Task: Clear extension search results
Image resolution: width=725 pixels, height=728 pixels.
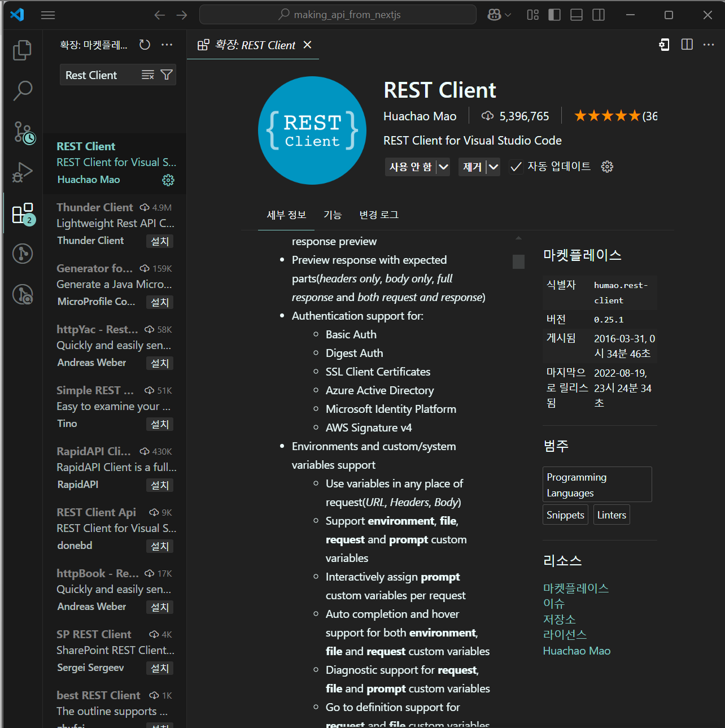Action: point(148,75)
